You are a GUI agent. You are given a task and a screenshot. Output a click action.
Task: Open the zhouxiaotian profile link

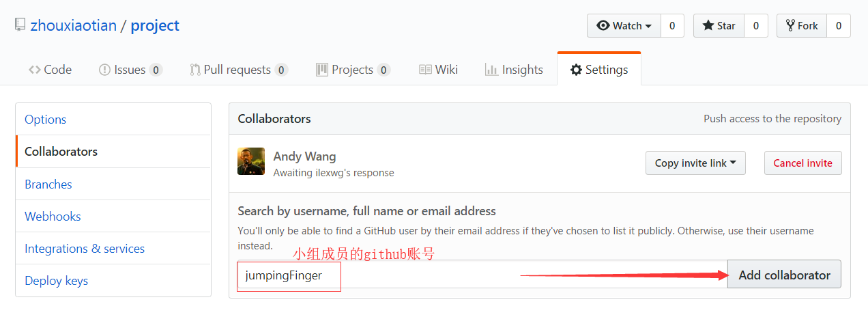pyautogui.click(x=74, y=26)
